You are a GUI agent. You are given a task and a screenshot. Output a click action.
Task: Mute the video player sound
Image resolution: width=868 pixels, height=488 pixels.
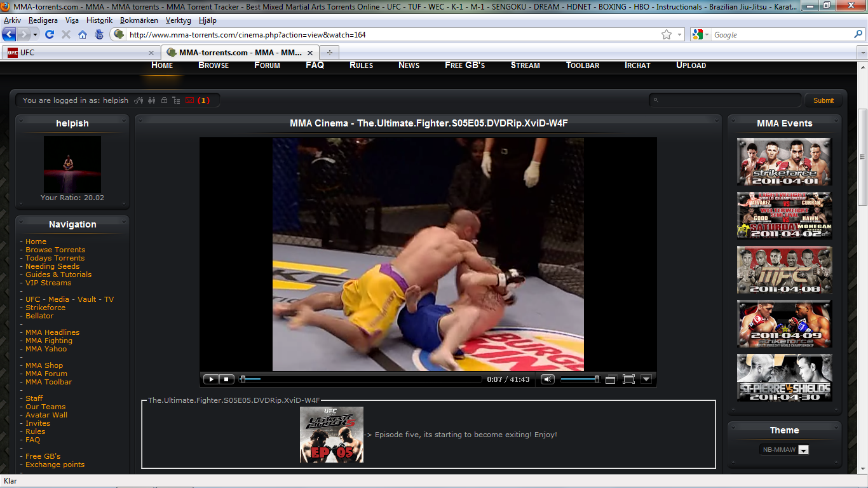click(548, 379)
